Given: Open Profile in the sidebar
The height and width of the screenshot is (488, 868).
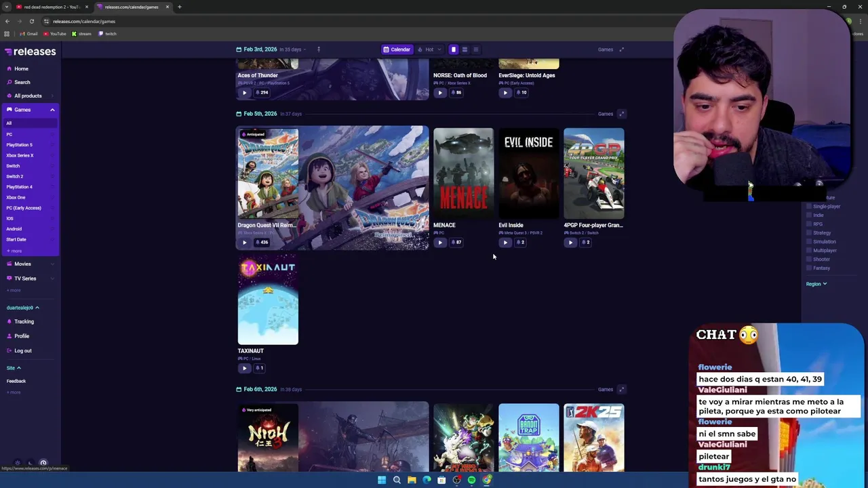Looking at the screenshot, I should pos(22,336).
